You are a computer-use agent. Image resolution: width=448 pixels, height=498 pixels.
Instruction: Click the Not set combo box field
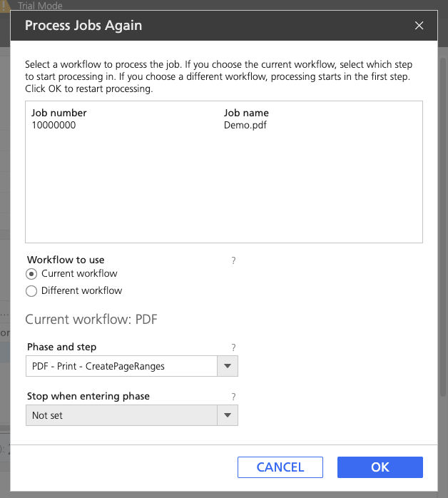point(121,415)
